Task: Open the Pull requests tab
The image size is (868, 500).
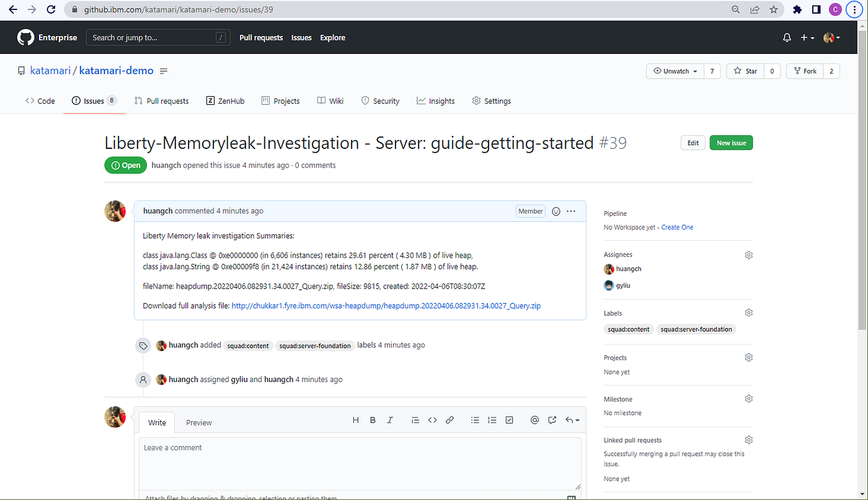Action: (x=161, y=101)
